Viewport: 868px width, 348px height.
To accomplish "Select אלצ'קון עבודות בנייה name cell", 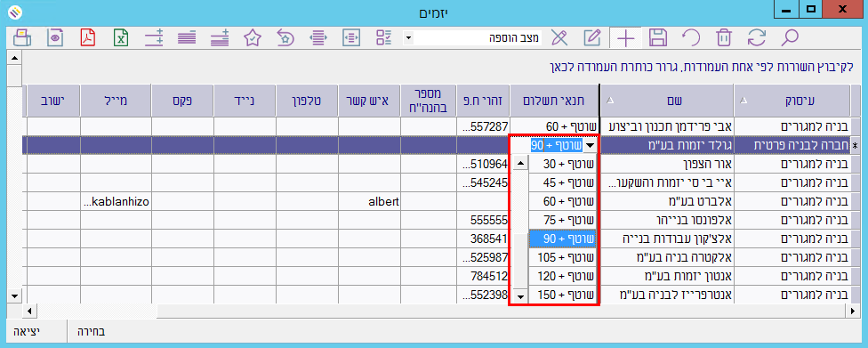I will pos(666,239).
